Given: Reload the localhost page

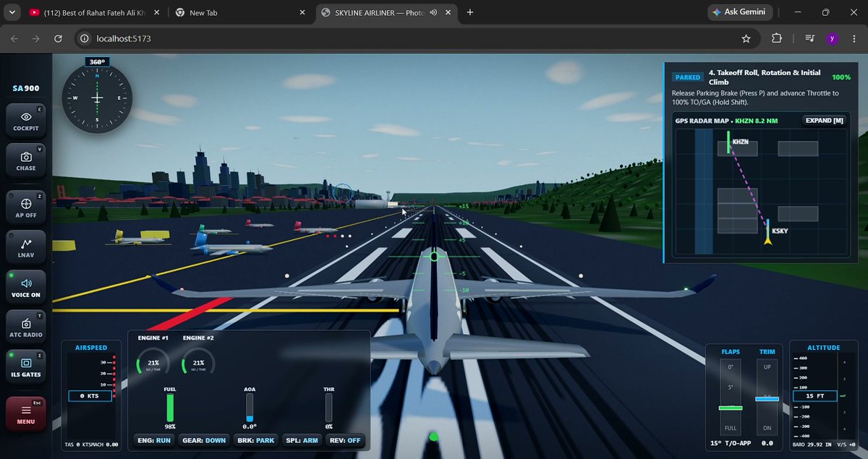Looking at the screenshot, I should pos(58,38).
